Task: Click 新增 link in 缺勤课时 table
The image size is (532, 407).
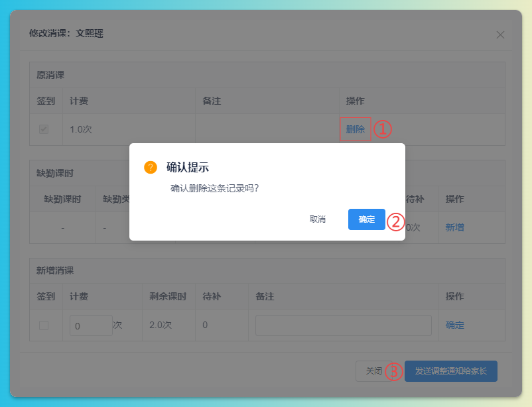Action: coord(454,227)
